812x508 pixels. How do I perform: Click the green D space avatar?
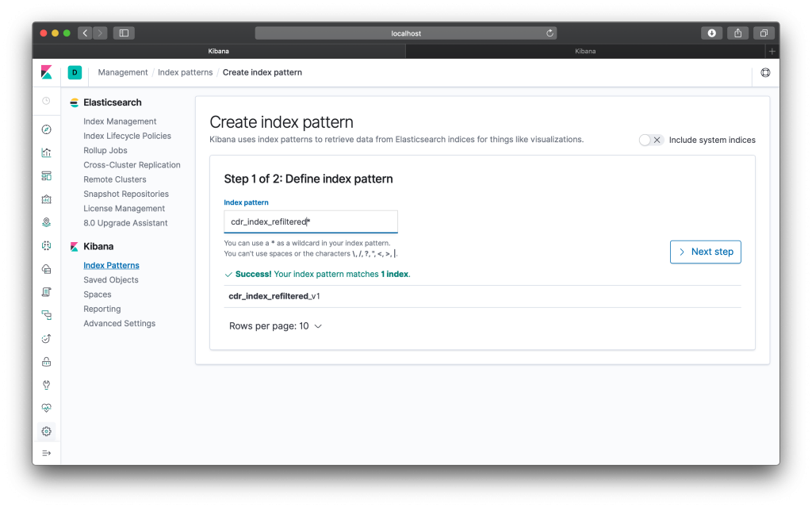pyautogui.click(x=75, y=72)
